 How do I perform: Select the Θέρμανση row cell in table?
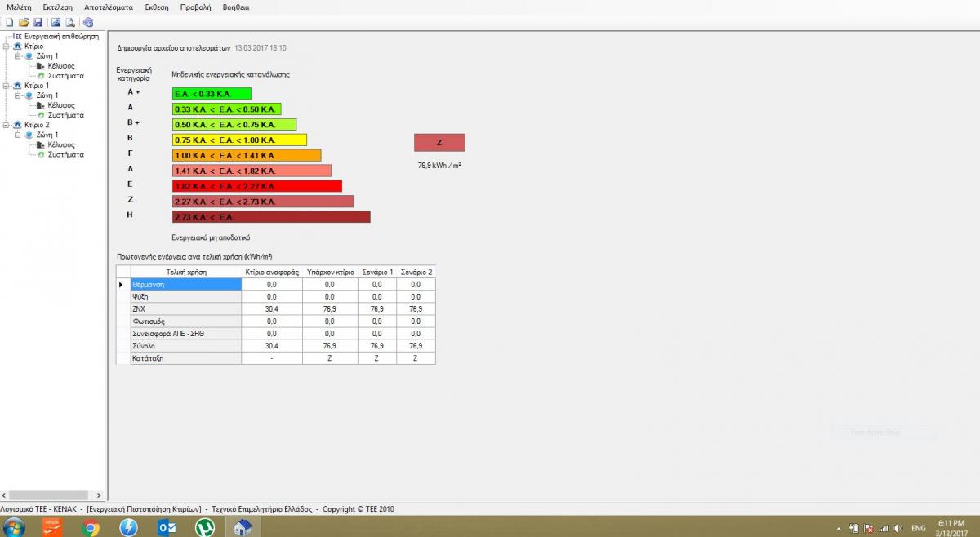(x=186, y=284)
